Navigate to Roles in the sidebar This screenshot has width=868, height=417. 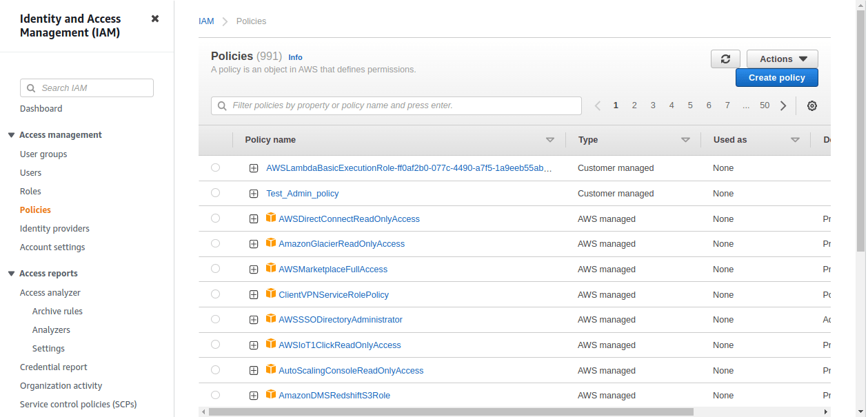pyautogui.click(x=30, y=191)
